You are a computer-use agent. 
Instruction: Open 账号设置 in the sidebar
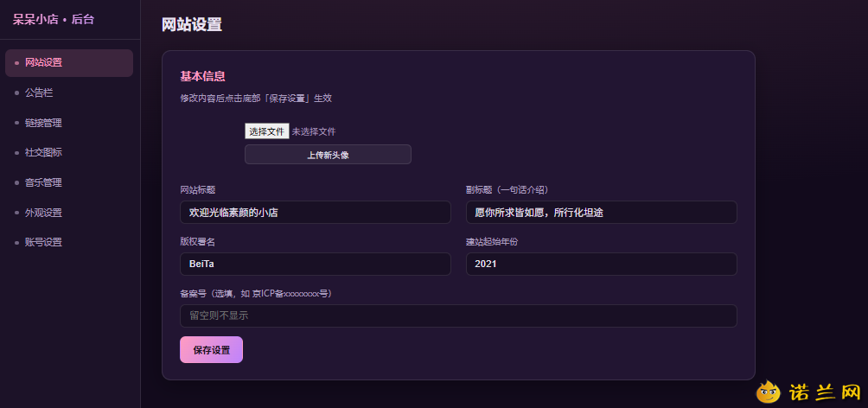pos(69,242)
